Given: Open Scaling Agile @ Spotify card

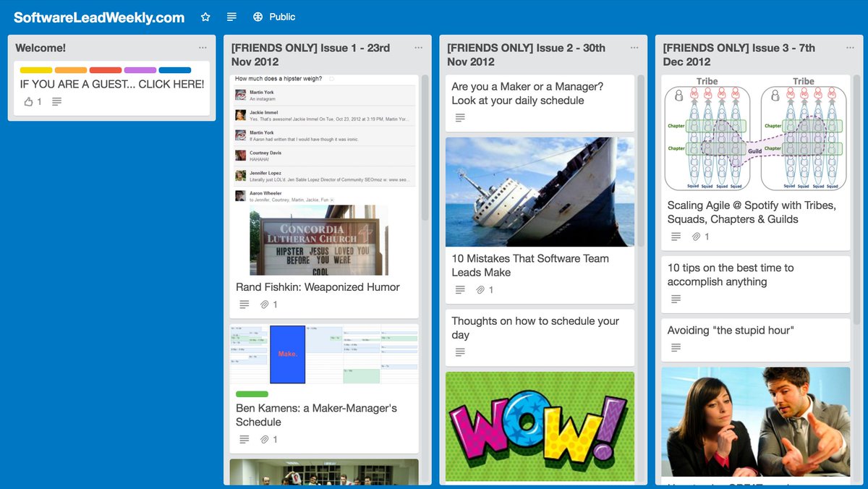Looking at the screenshot, I should click(x=752, y=212).
